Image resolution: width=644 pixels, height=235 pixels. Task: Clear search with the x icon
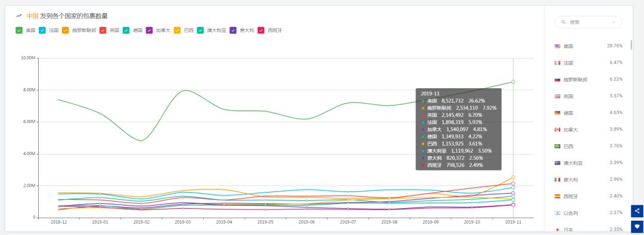tap(614, 22)
